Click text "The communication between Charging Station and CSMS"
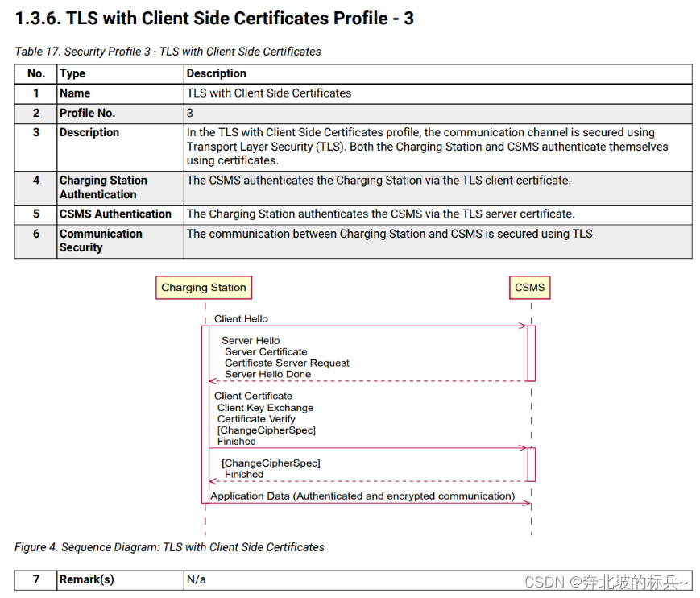Image resolution: width=700 pixels, height=598 pixels. (391, 234)
